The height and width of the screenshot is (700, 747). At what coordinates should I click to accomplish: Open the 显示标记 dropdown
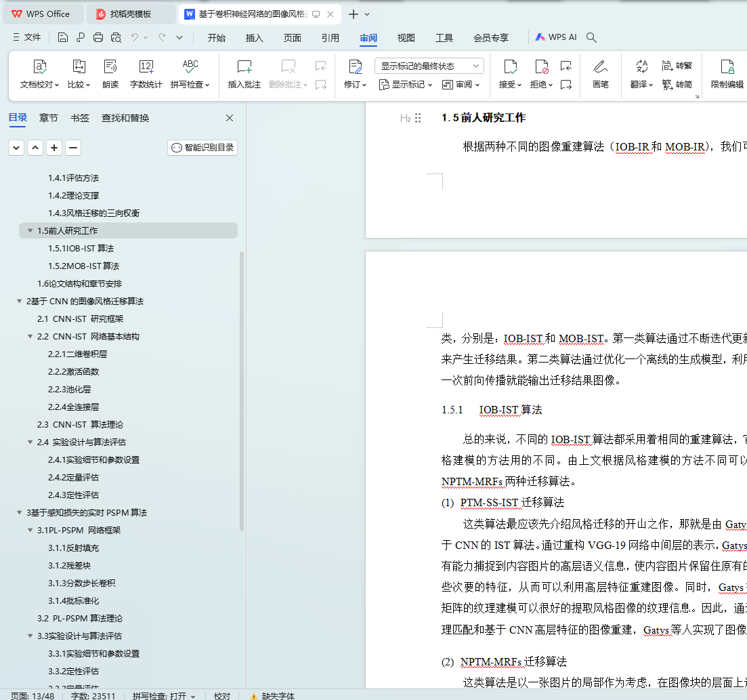point(406,85)
